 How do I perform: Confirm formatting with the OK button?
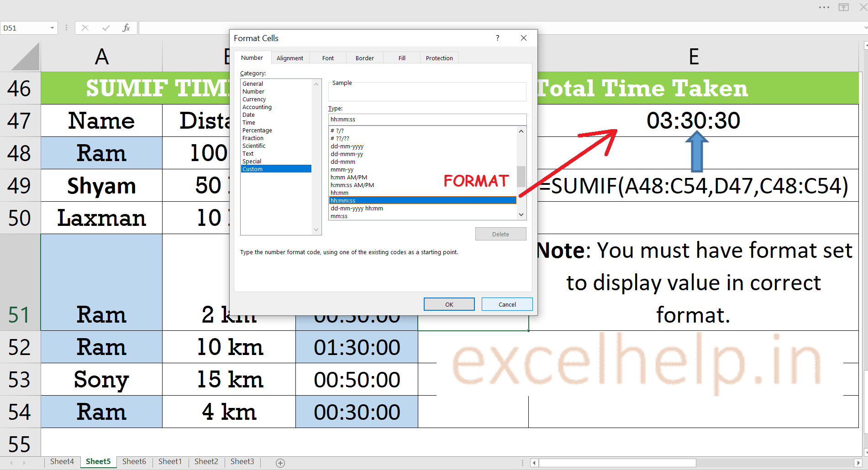(x=449, y=304)
